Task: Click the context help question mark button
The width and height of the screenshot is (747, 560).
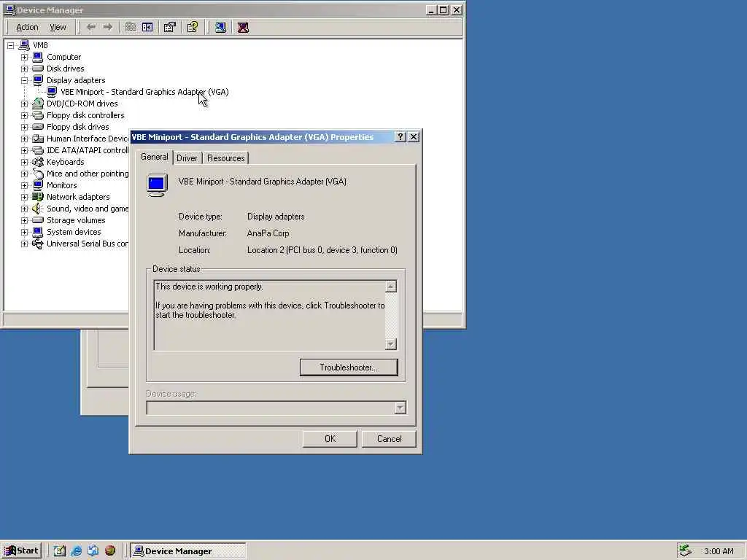Action: click(x=400, y=136)
